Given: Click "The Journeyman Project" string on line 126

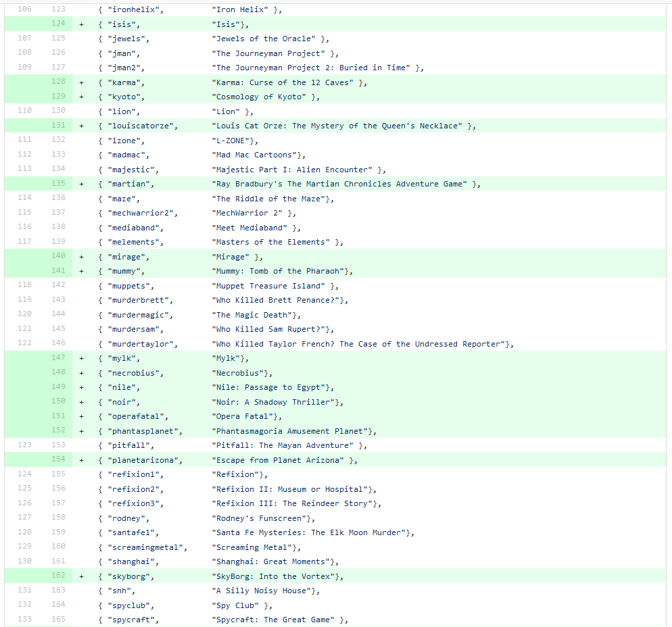Looking at the screenshot, I should (x=268, y=54).
